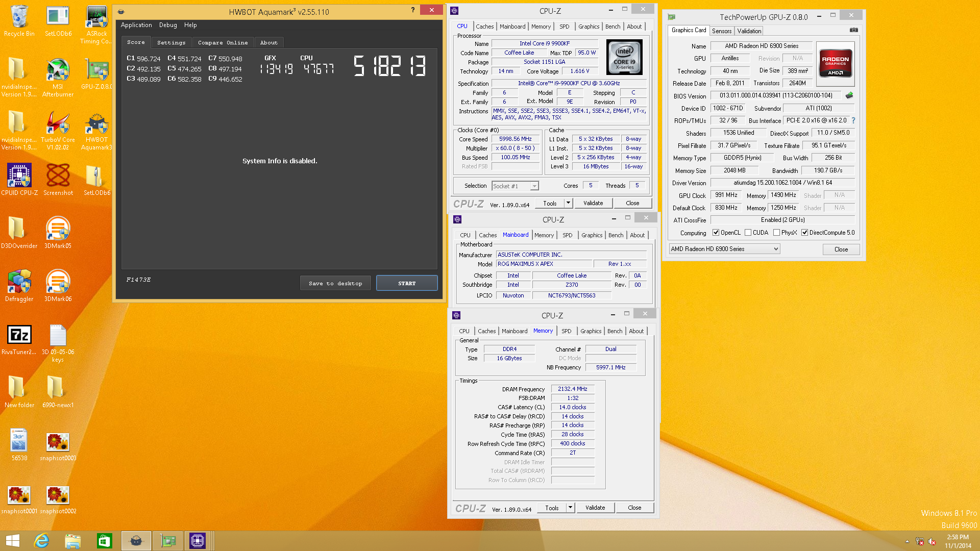Open Defraggler desktop icon
980x551 pixels.
[19, 286]
